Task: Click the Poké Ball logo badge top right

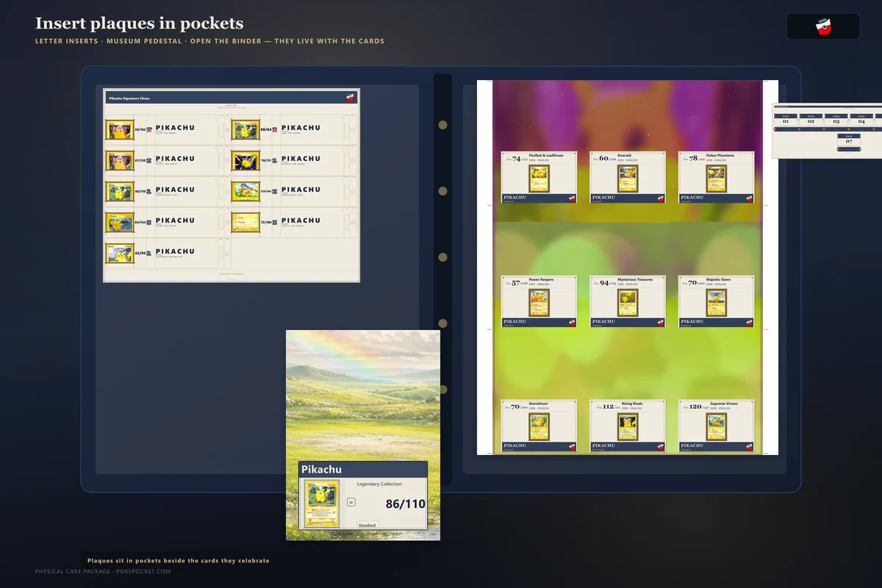Action: tap(823, 26)
